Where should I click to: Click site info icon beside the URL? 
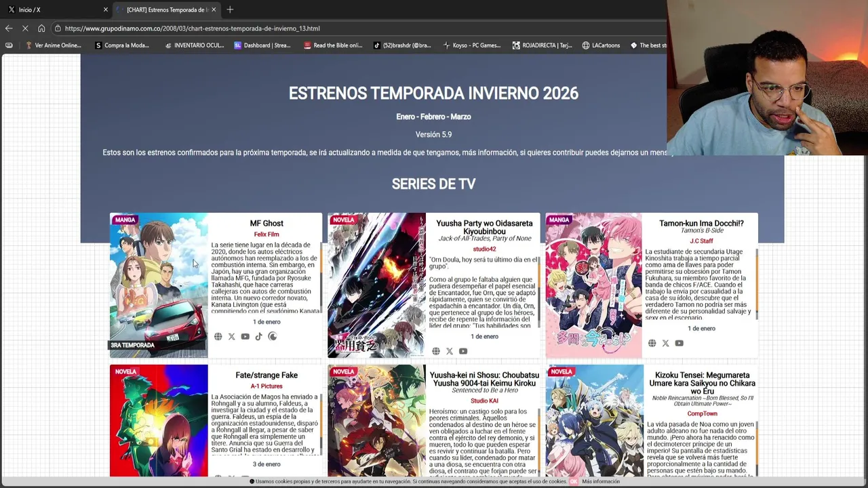tap(58, 28)
